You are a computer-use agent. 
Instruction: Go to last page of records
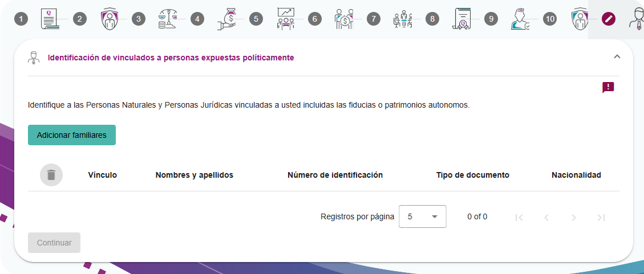(x=601, y=218)
